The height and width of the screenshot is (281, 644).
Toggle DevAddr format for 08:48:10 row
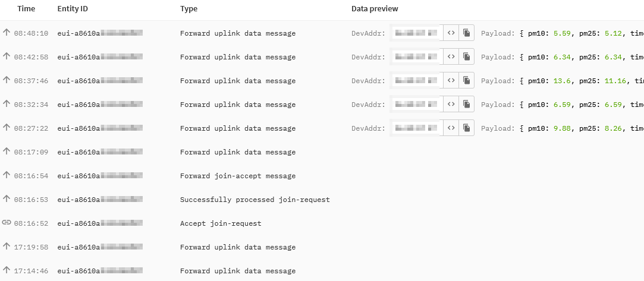click(451, 33)
